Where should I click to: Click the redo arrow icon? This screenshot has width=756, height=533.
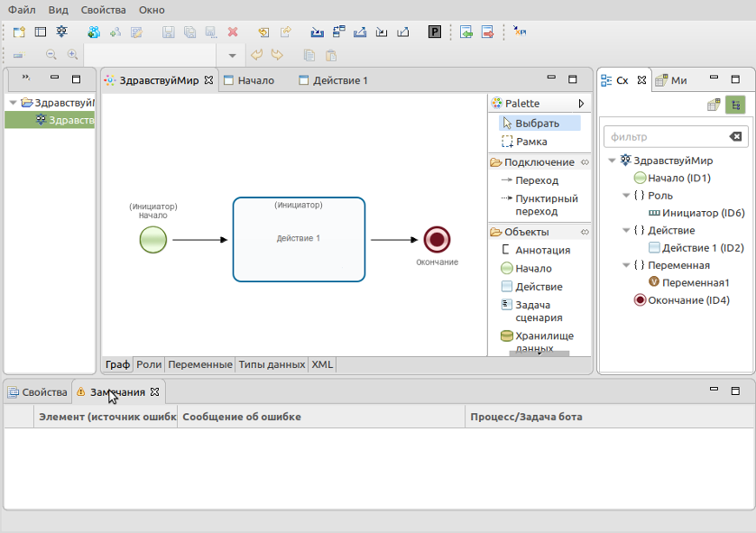pos(277,55)
